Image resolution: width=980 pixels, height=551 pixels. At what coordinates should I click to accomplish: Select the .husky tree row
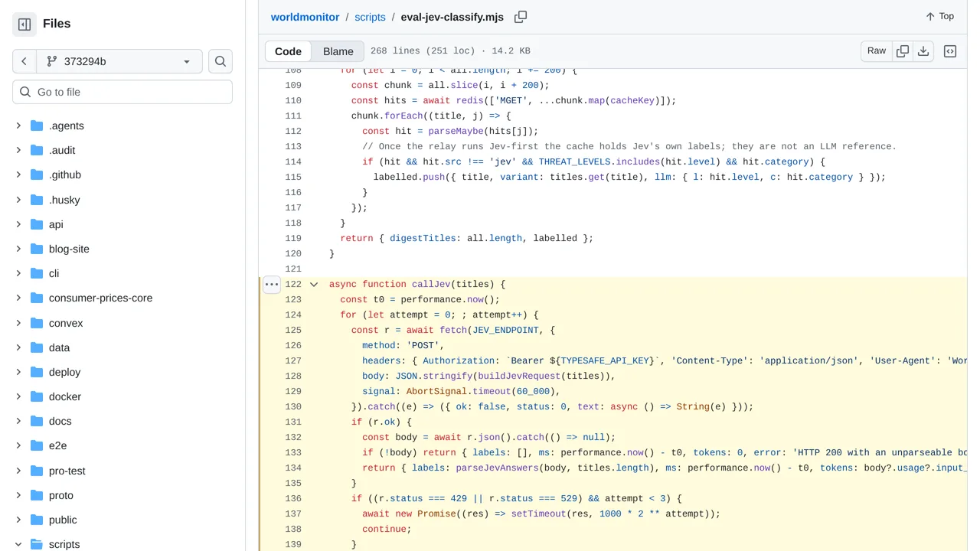click(122, 200)
